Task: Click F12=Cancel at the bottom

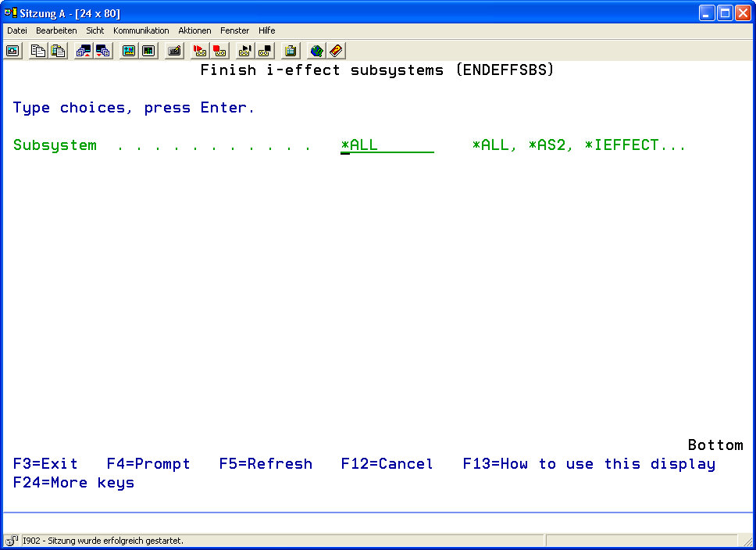Action: pyautogui.click(x=387, y=464)
